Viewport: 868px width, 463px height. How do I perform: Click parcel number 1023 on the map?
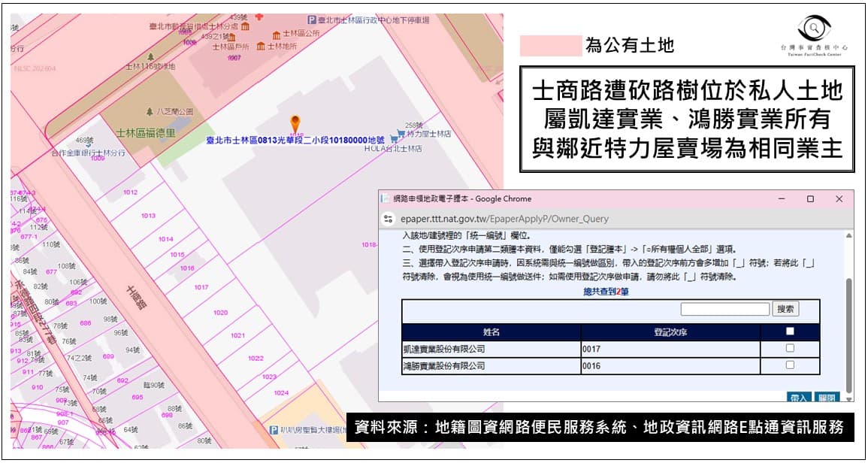[269, 376]
